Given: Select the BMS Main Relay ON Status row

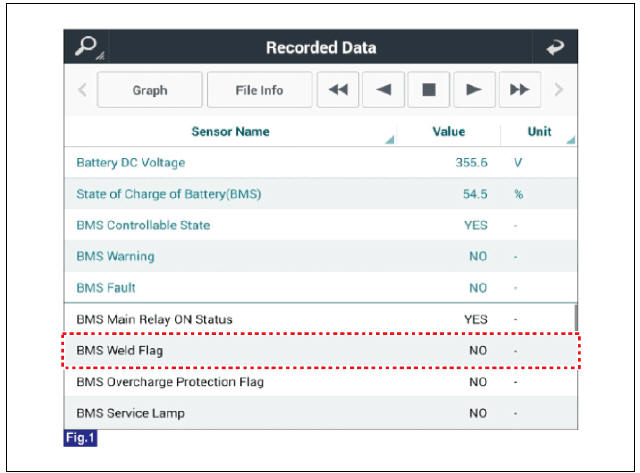Looking at the screenshot, I should [321, 319].
